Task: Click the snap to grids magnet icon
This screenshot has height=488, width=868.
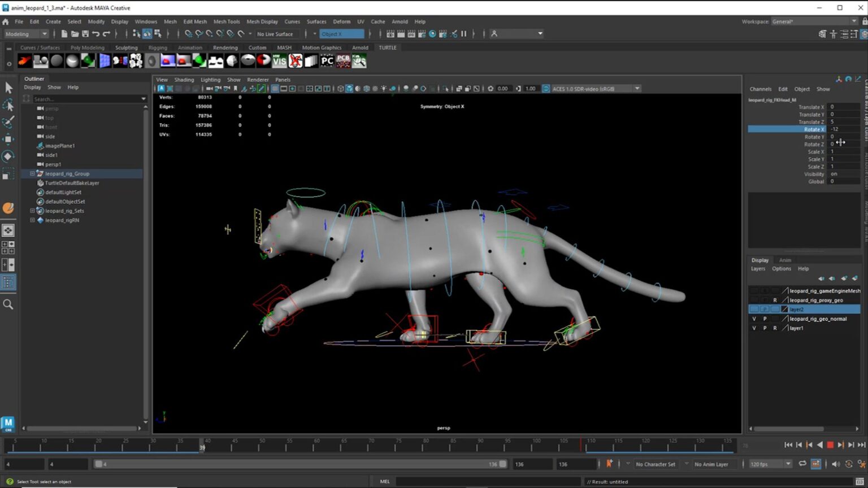Action: 188,34
